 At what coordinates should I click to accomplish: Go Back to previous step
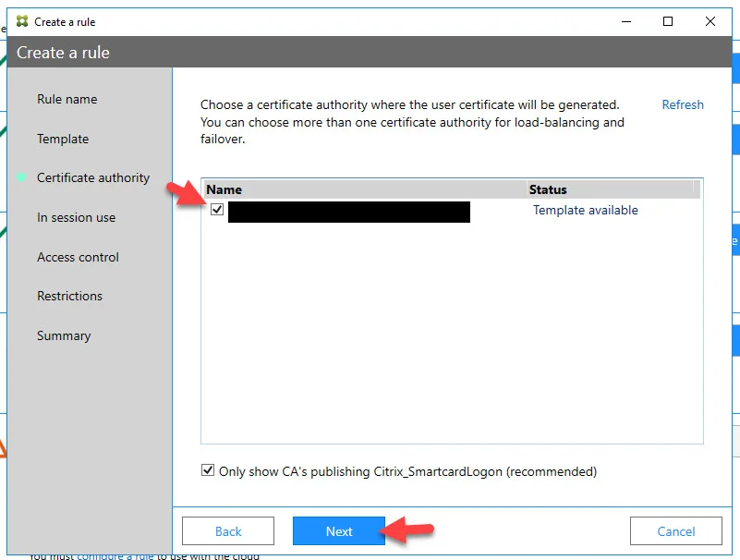[x=228, y=530]
